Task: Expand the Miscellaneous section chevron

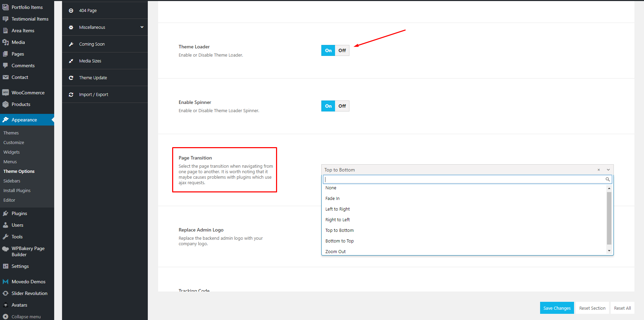Action: pyautogui.click(x=142, y=27)
